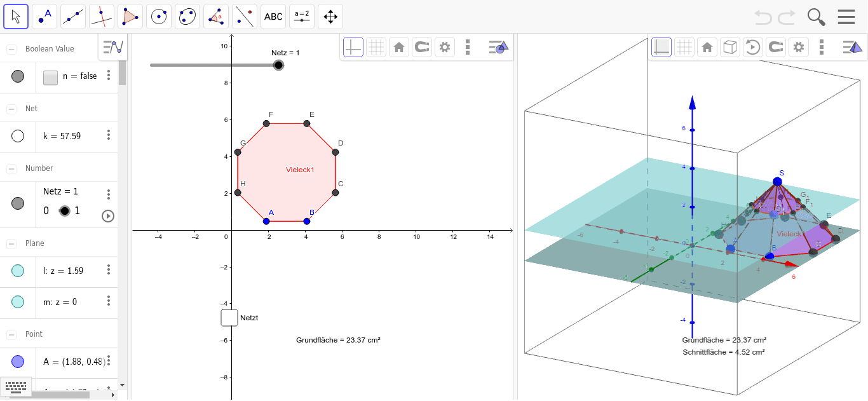This screenshot has width=868, height=401.
Task: Click the Undo arrow
Action: click(x=763, y=17)
